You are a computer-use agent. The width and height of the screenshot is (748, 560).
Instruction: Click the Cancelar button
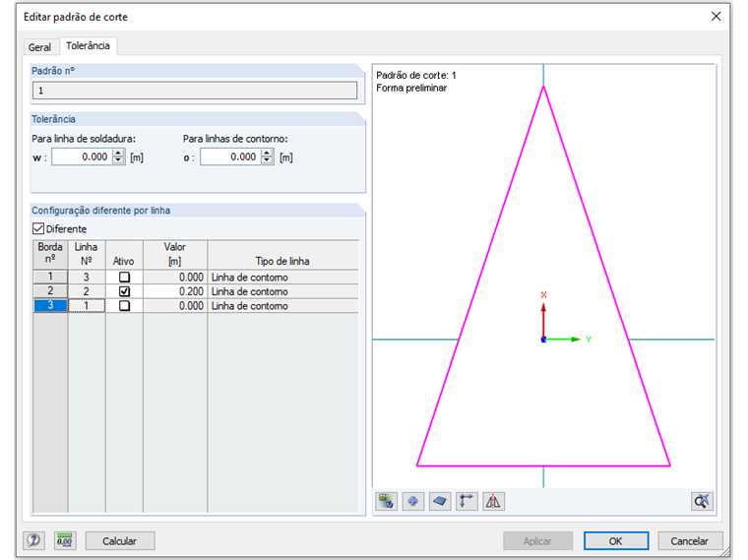click(689, 541)
